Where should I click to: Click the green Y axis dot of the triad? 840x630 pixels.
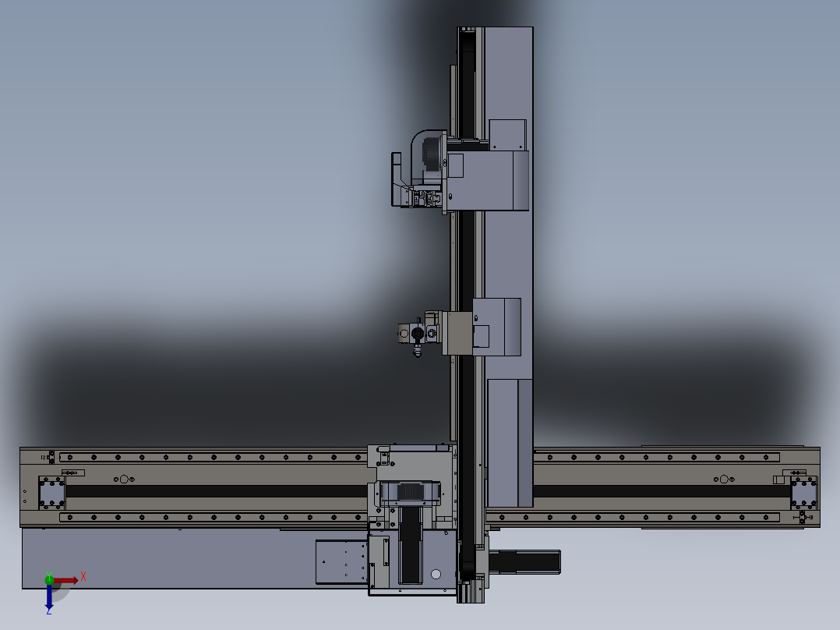tap(49, 579)
